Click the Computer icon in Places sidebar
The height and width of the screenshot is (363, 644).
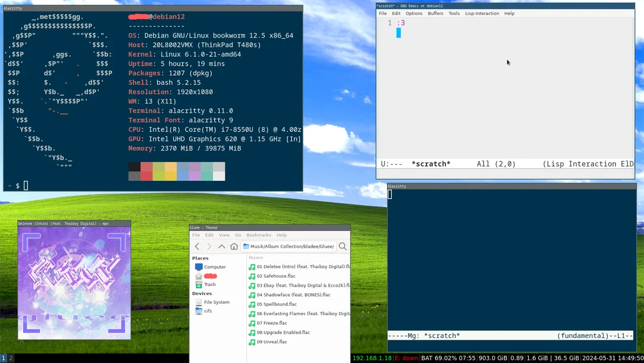[x=213, y=266]
